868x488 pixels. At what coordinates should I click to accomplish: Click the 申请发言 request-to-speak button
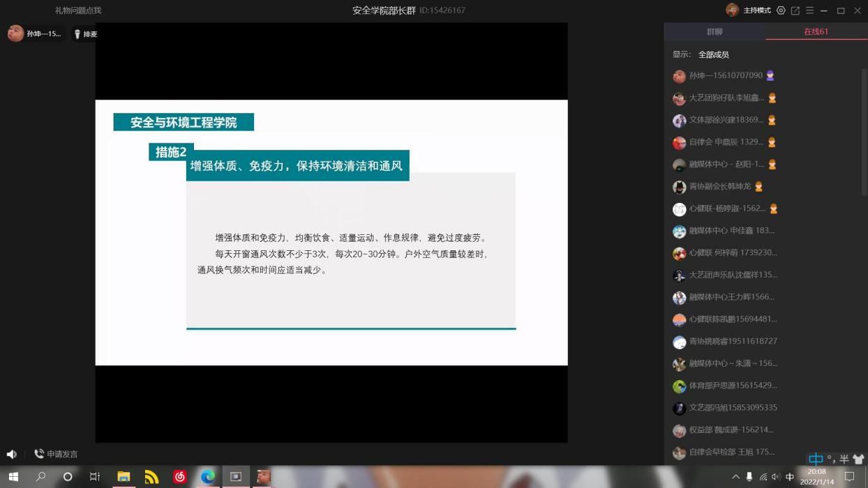point(56,455)
